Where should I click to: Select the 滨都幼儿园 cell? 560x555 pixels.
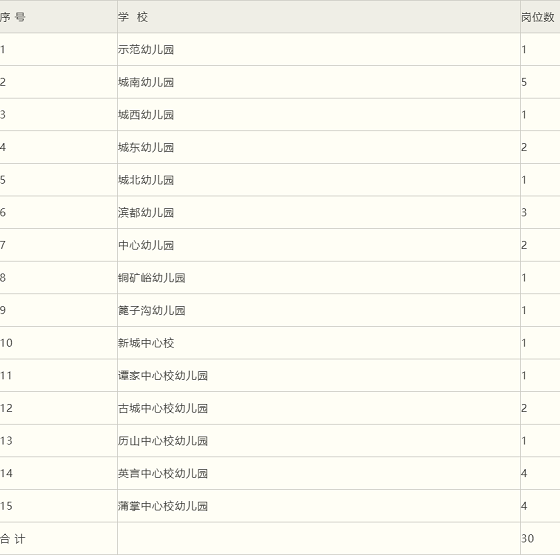click(x=319, y=212)
